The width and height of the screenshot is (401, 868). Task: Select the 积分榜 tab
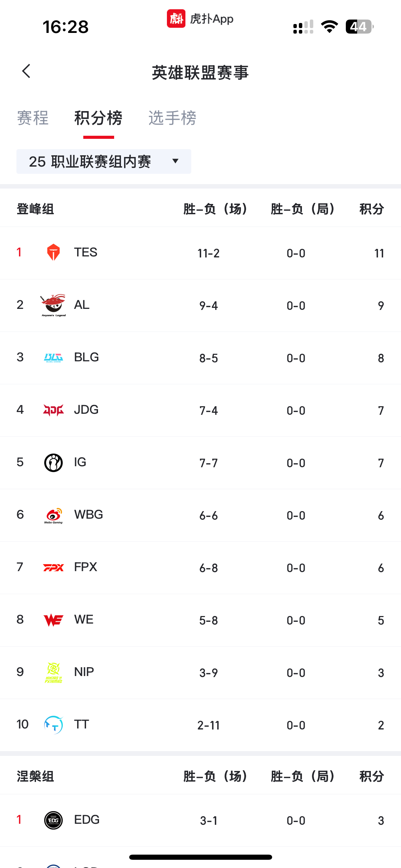98,118
